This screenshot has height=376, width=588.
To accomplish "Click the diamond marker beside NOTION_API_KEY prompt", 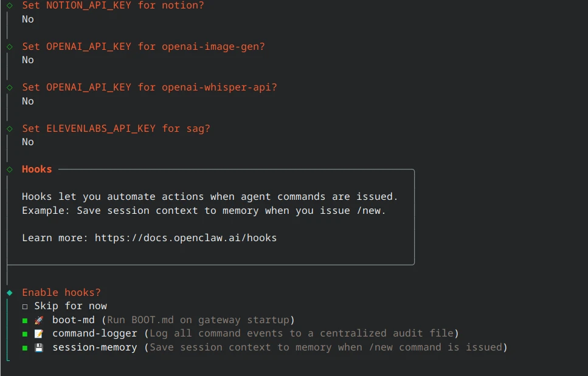I will (10, 5).
